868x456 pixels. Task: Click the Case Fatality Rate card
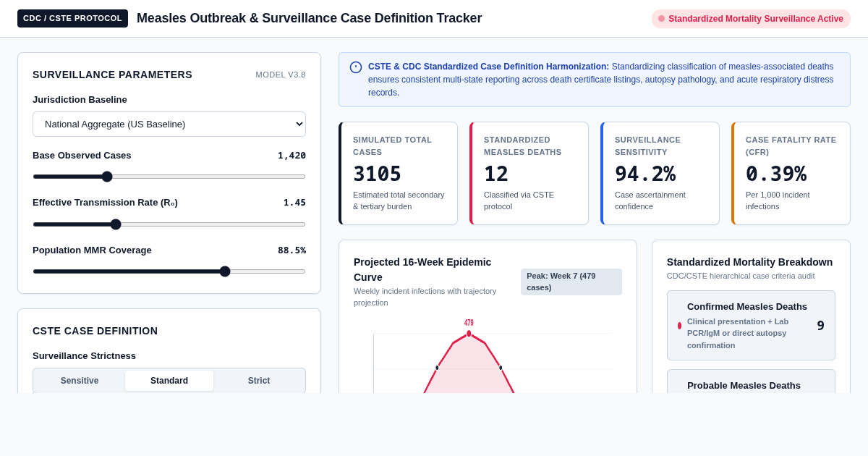(791, 173)
